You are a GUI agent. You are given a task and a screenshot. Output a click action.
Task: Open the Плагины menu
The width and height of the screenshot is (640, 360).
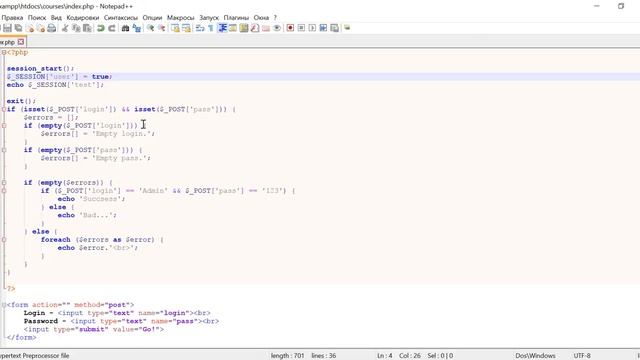point(236,18)
